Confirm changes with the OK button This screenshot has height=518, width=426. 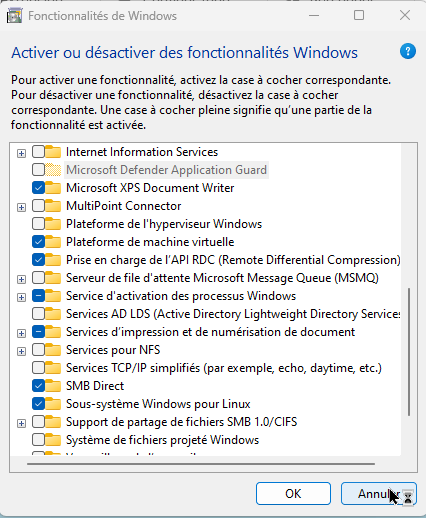click(x=293, y=493)
